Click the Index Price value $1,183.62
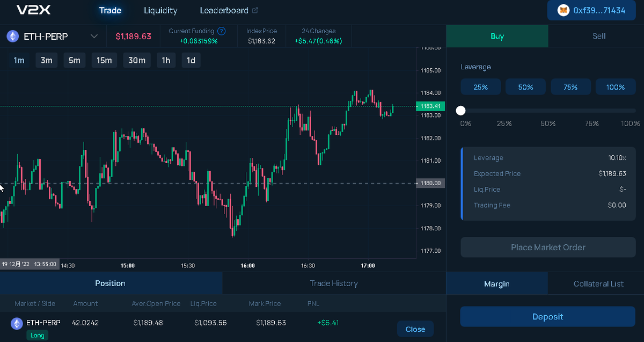The height and width of the screenshot is (342, 644). pyautogui.click(x=262, y=41)
